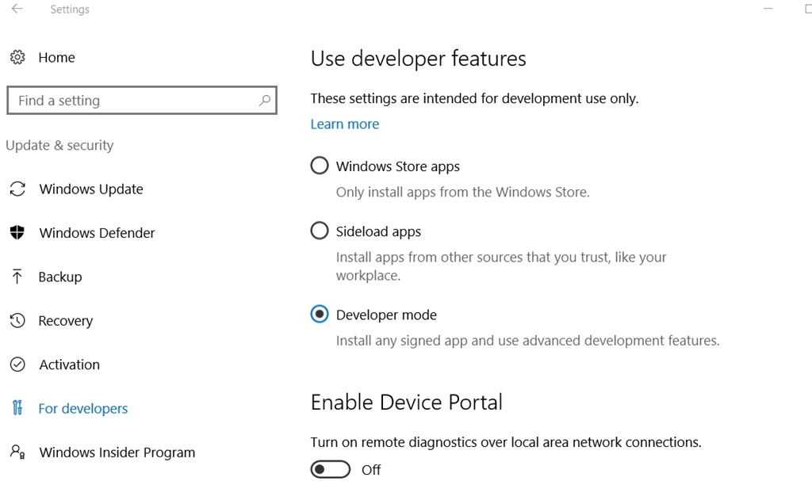Click the For developers tools icon
The height and width of the screenshot is (504, 812).
pyautogui.click(x=17, y=408)
